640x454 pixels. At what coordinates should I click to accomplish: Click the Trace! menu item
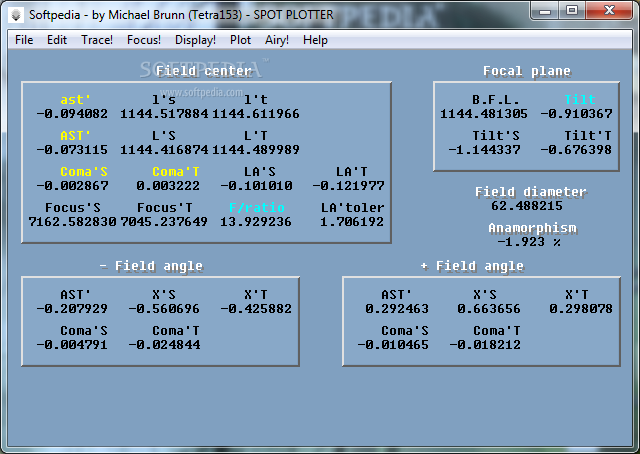click(x=97, y=40)
